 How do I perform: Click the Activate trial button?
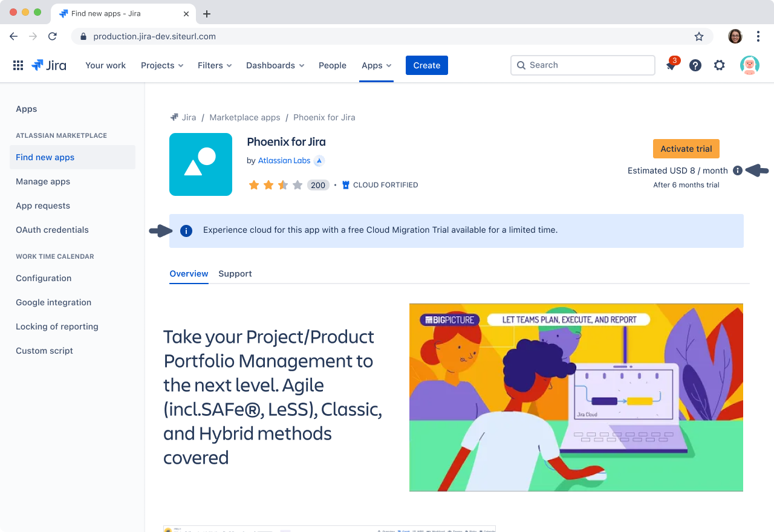click(x=686, y=148)
